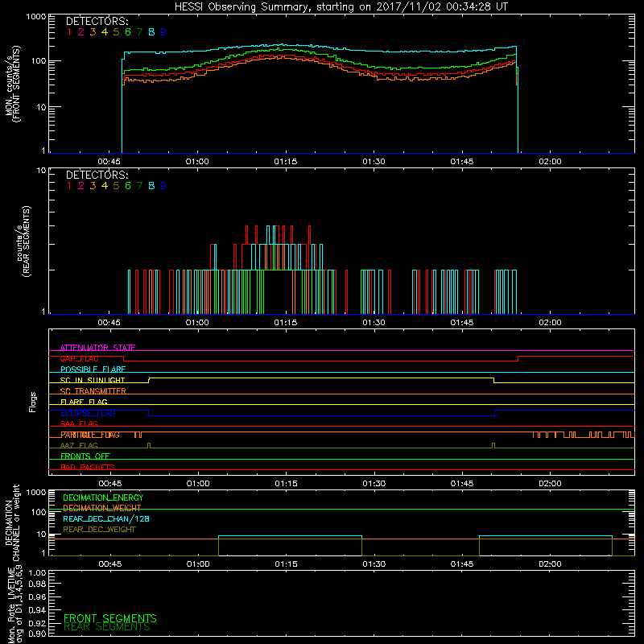Image resolution: width=644 pixels, height=644 pixels.
Task: Click the 10 tick on the rear segments y-axis
Action: click(41, 170)
